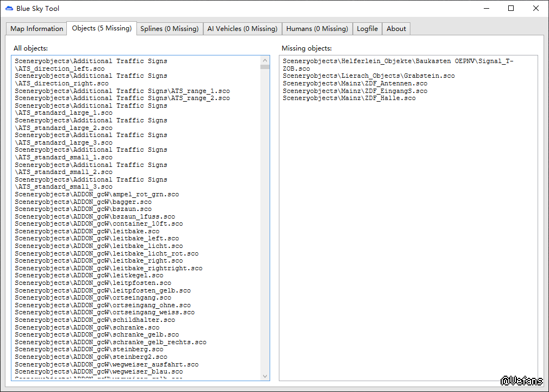Click the scroll down arrow in All objects list
The width and height of the screenshot is (549, 392).
point(265,376)
